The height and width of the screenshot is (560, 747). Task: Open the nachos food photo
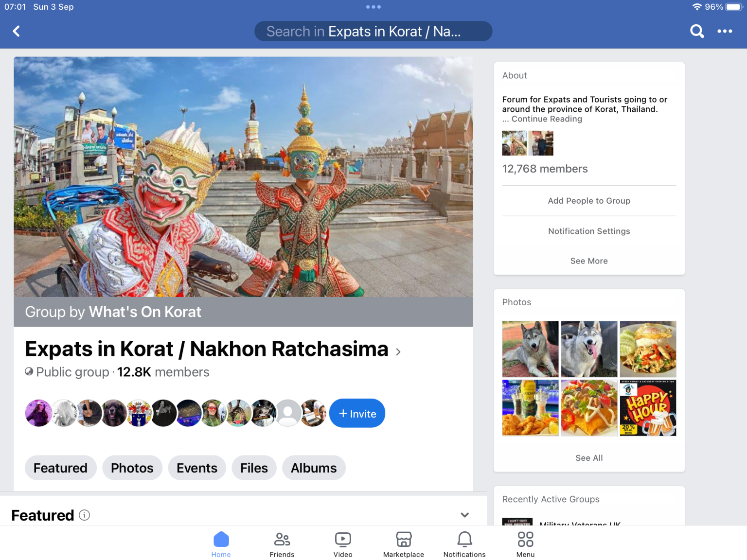pyautogui.click(x=589, y=408)
